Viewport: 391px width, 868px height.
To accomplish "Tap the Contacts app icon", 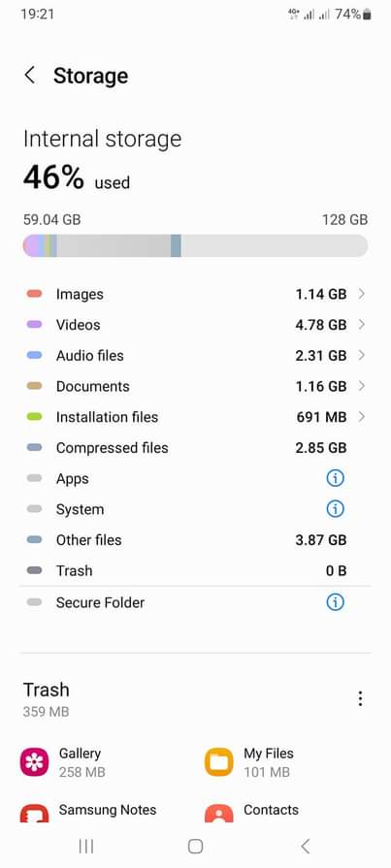I will 218,813.
